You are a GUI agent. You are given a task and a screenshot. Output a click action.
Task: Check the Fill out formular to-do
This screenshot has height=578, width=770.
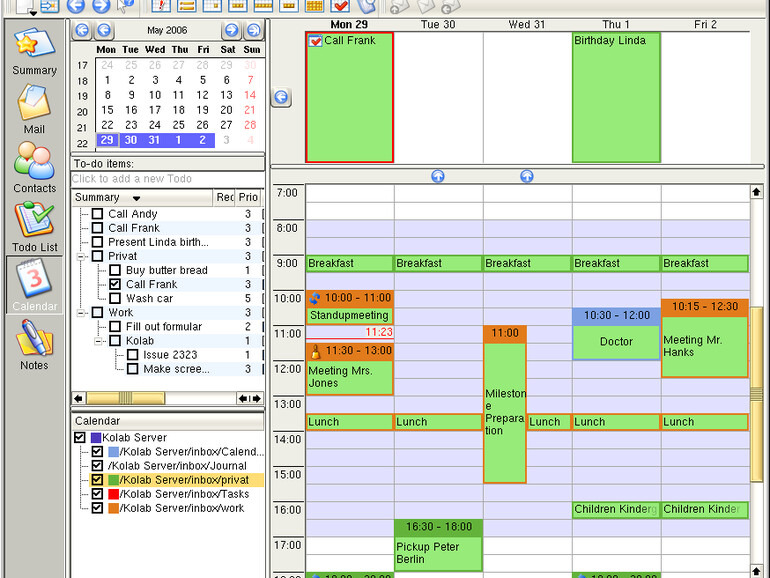point(115,327)
